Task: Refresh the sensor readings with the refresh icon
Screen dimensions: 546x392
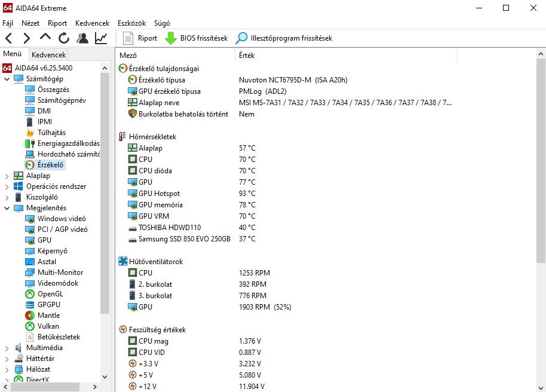Action: tap(64, 38)
